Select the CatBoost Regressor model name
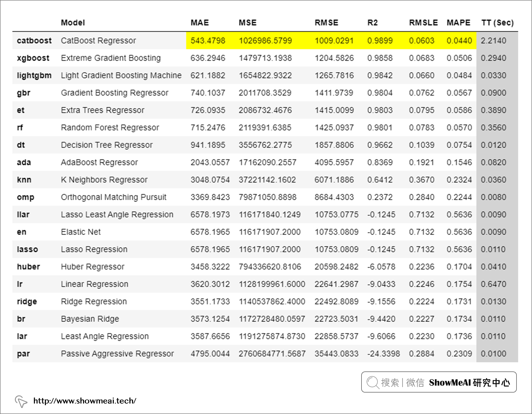Screen dimensions: 532x414 point(98,41)
